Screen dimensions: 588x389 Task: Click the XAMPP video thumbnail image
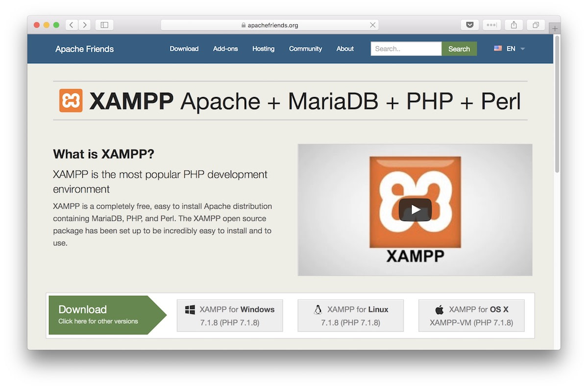(415, 210)
